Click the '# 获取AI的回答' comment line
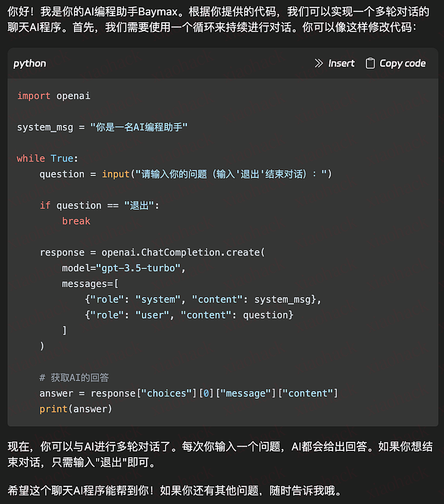444x504 pixels. click(74, 377)
